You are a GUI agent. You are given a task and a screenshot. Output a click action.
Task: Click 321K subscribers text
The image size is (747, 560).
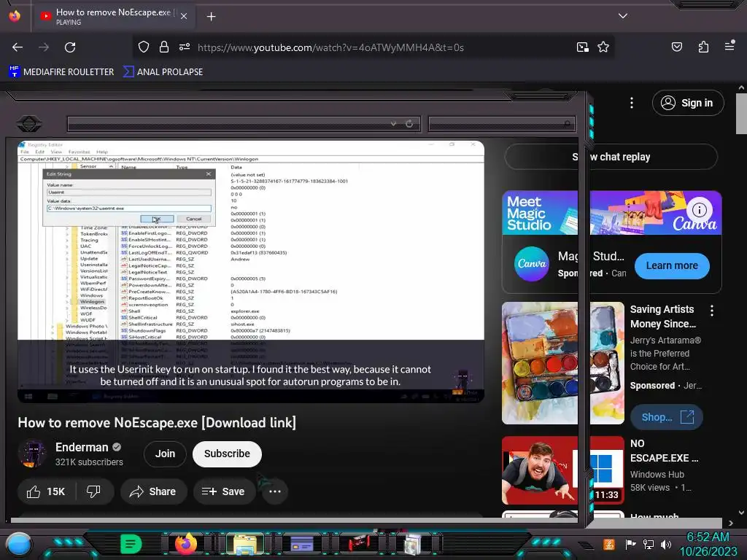tap(89, 462)
